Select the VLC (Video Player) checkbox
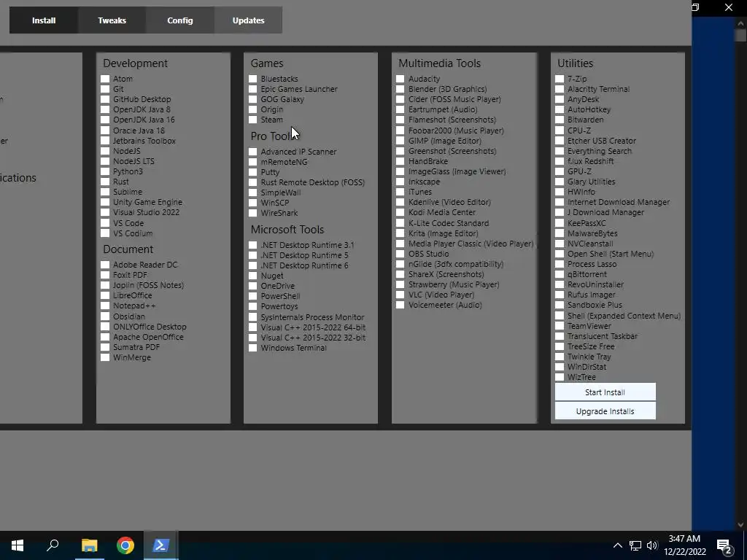747x560 pixels. click(400, 295)
